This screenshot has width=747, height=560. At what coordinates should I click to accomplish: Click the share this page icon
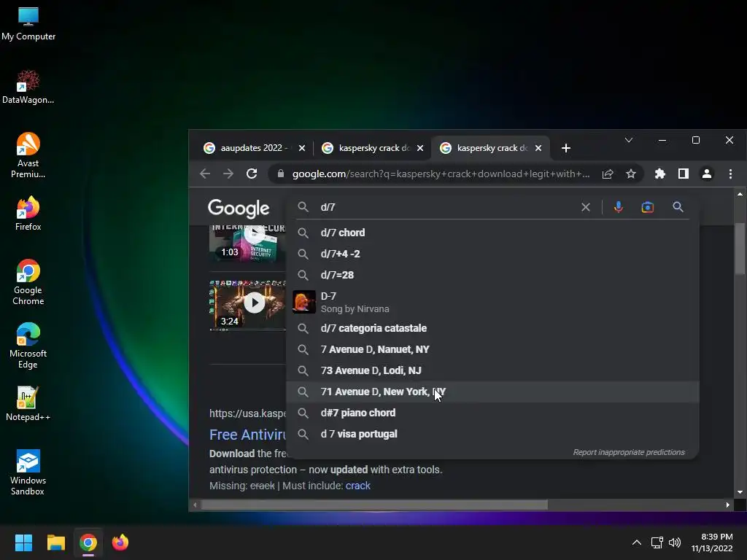[x=608, y=174]
